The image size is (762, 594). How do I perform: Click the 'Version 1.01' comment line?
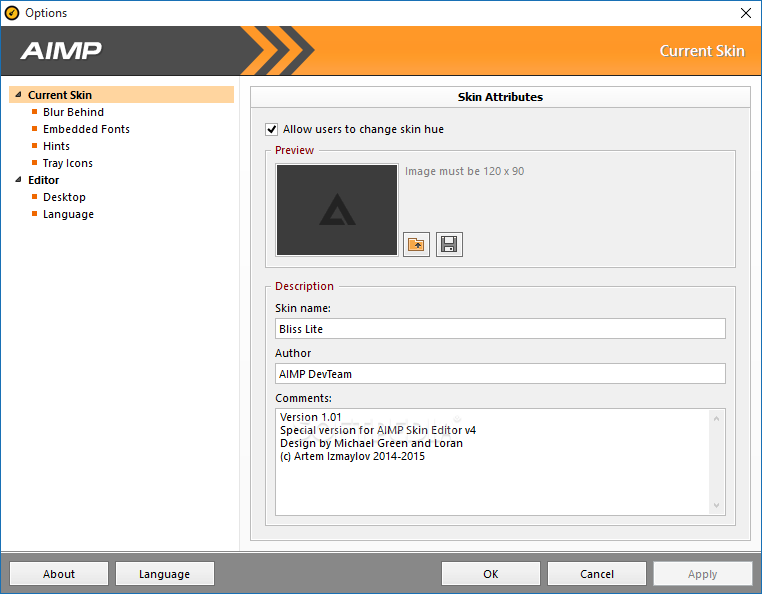(x=311, y=417)
